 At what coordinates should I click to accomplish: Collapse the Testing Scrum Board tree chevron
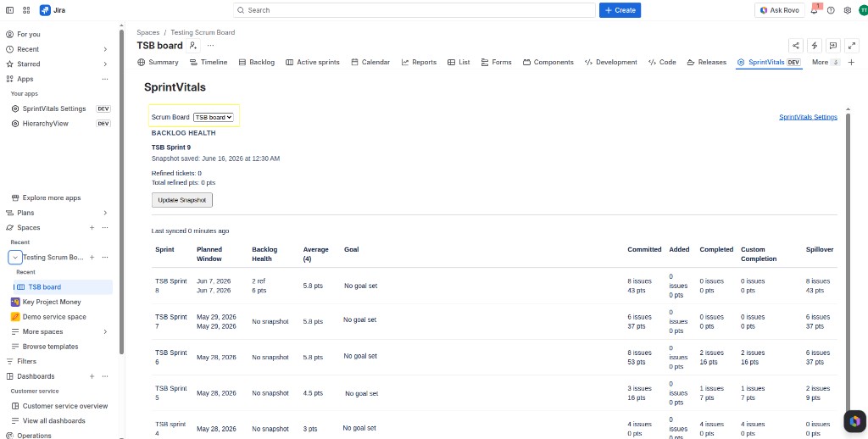[x=15, y=257]
